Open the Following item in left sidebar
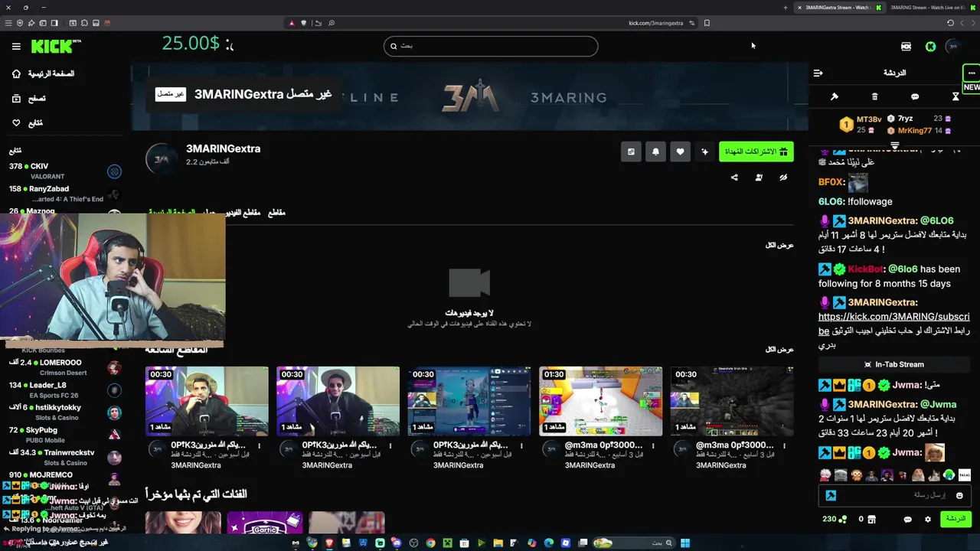Image resolution: width=980 pixels, height=551 pixels. click(x=28, y=123)
